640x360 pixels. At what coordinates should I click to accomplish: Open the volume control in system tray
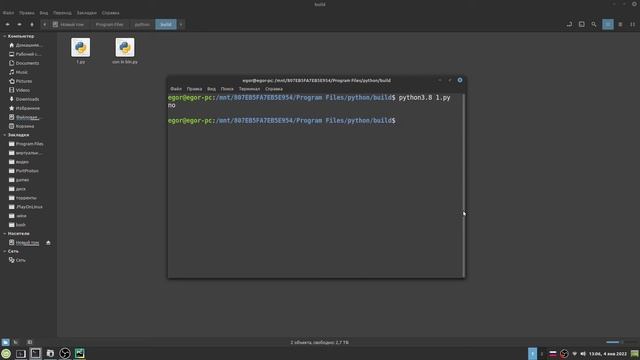click(x=583, y=354)
